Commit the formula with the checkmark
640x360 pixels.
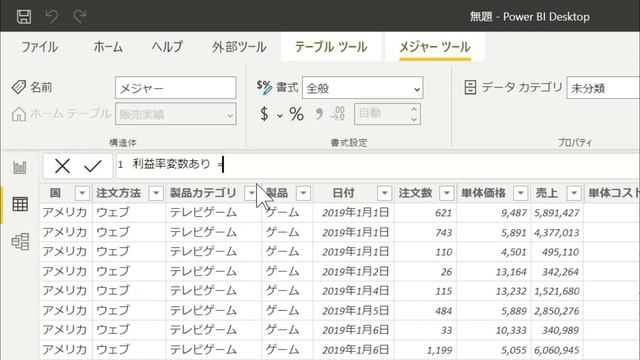93,166
